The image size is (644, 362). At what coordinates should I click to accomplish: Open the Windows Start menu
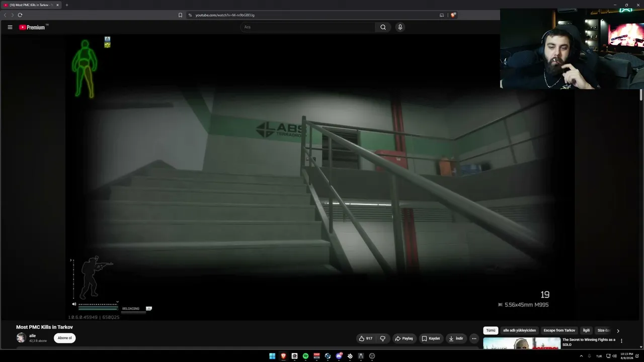pyautogui.click(x=272, y=356)
